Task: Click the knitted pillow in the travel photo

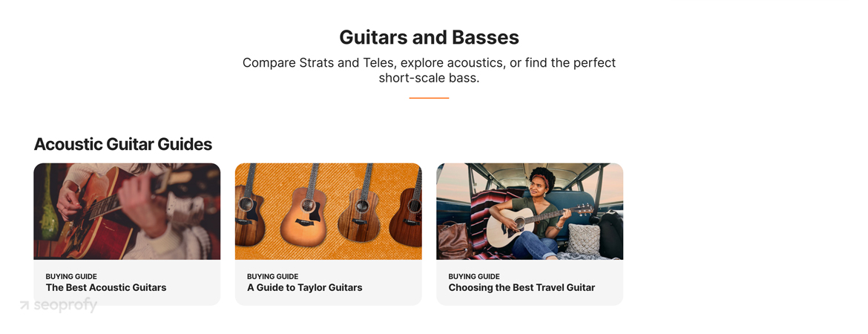Action: pyautogui.click(x=583, y=239)
